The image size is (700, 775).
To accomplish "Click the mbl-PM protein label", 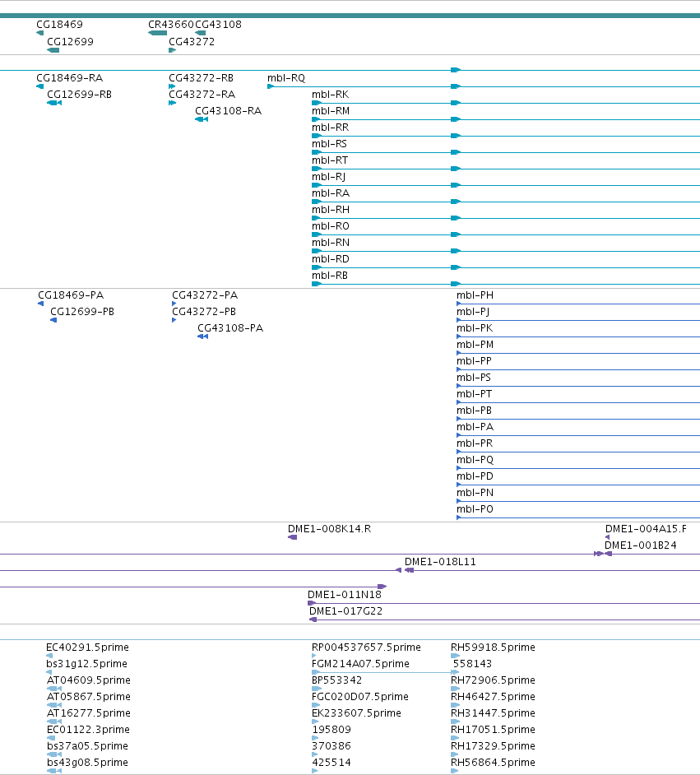I will click(475, 345).
